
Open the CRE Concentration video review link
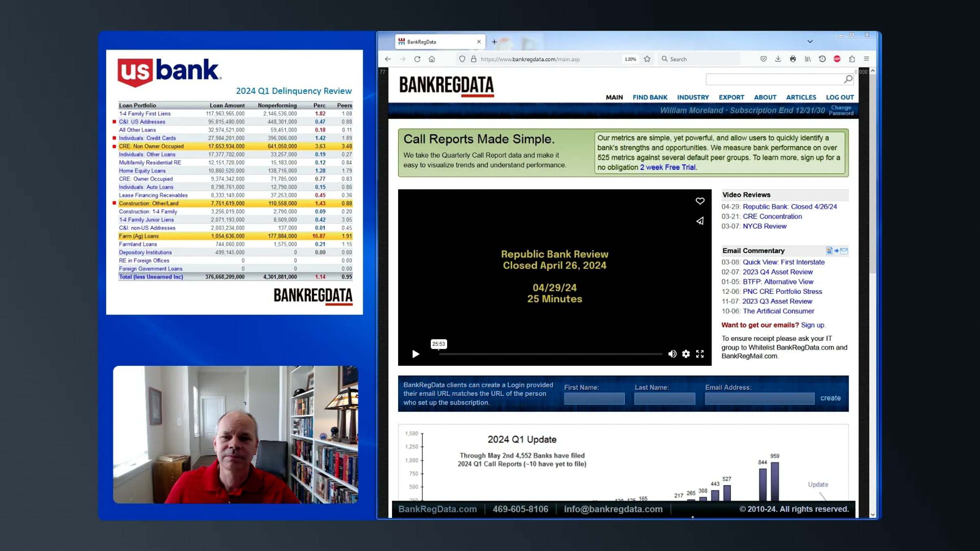pyautogui.click(x=772, y=216)
